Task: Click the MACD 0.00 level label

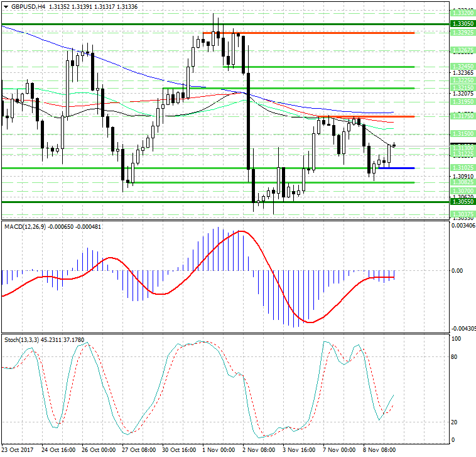Action: pyautogui.click(x=458, y=271)
